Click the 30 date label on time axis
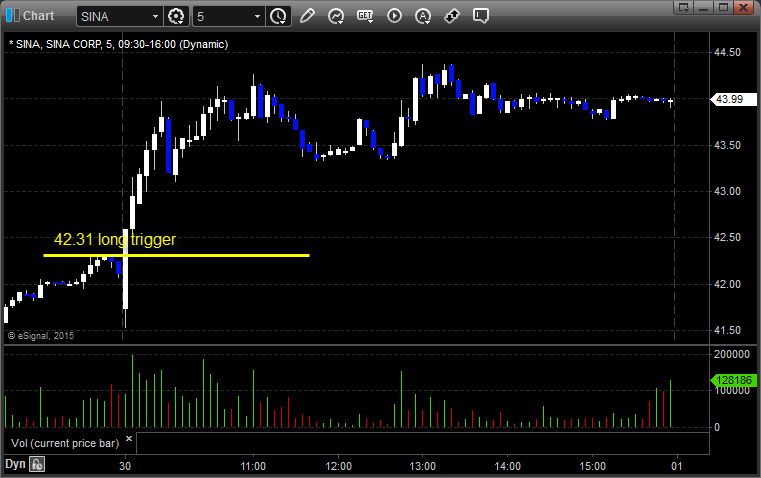 coord(125,466)
